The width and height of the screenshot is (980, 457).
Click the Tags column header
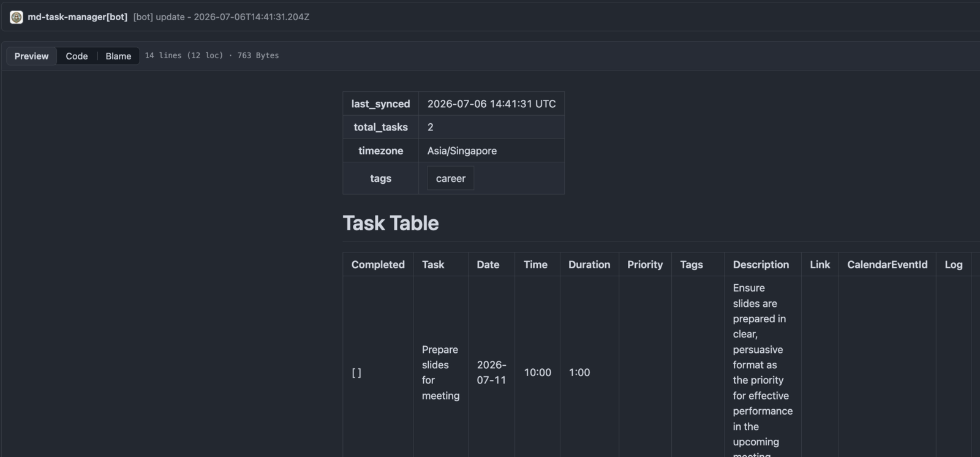tap(698, 265)
